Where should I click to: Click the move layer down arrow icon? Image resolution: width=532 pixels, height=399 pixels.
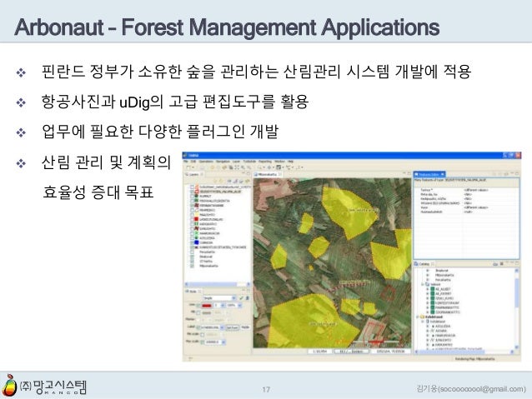point(221,181)
